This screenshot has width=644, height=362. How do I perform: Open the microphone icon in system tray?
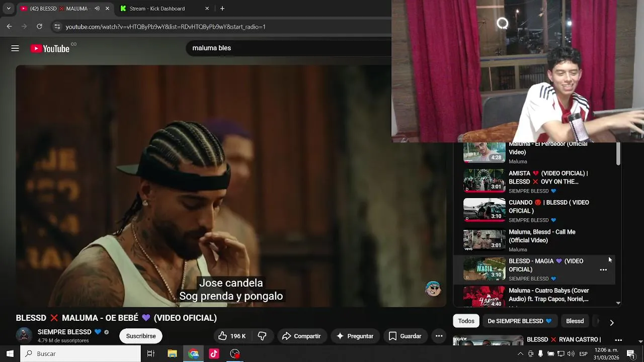coord(540,354)
